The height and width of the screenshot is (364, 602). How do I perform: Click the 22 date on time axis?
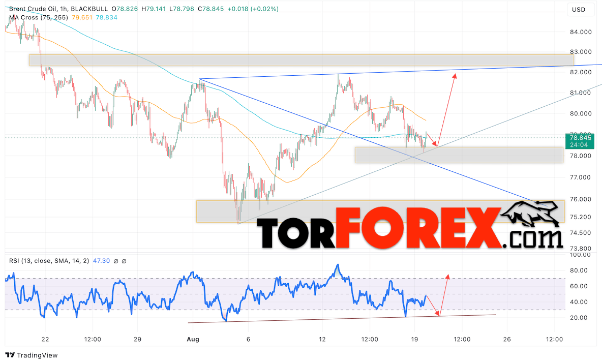tap(45, 339)
